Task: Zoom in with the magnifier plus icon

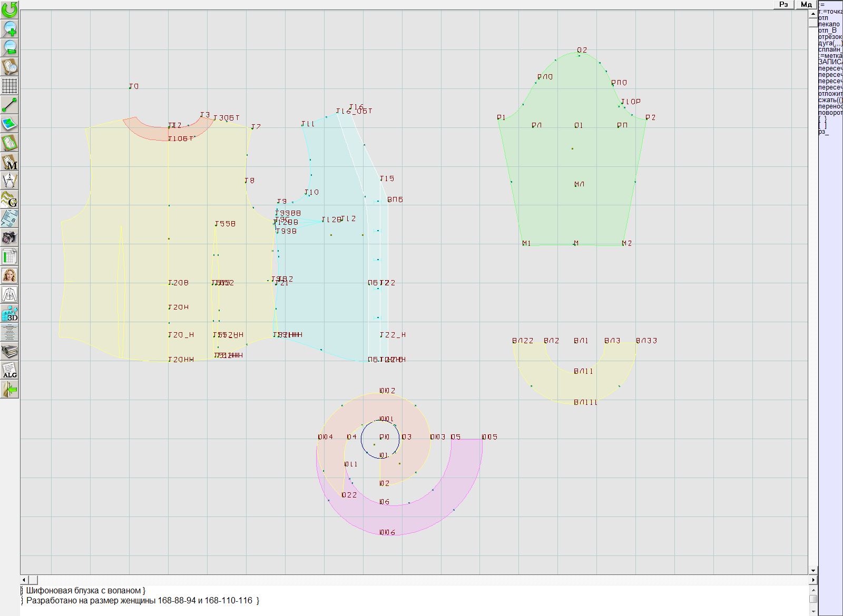Action: 9,28
